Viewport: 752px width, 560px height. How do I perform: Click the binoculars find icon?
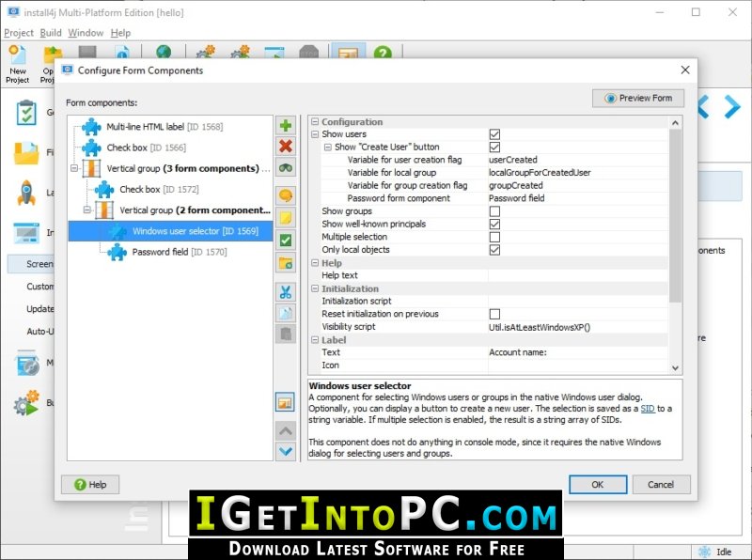tap(286, 168)
